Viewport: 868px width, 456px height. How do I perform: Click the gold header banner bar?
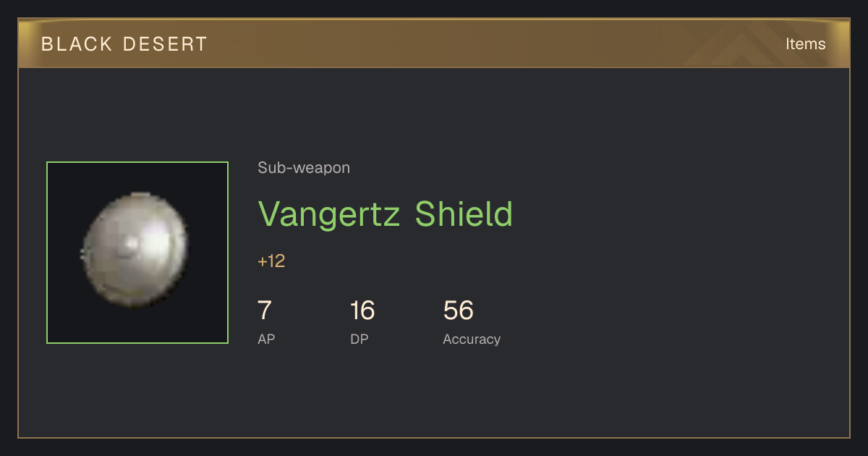pos(434,43)
